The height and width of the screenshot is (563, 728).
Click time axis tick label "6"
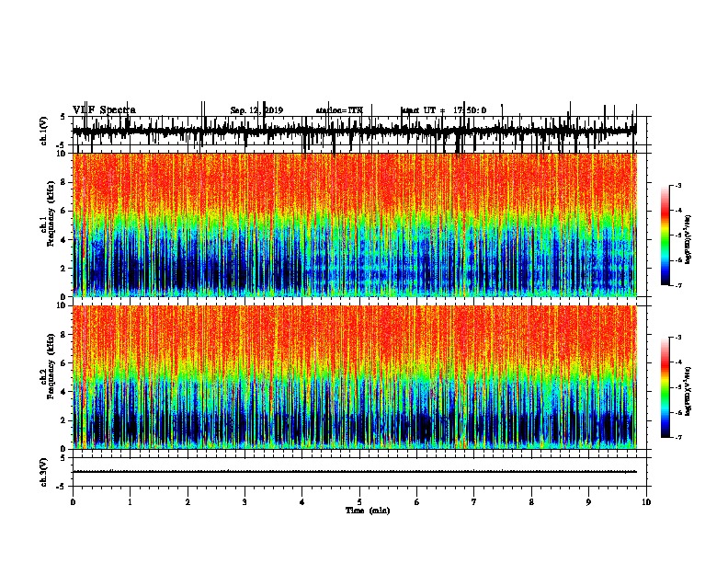417,502
